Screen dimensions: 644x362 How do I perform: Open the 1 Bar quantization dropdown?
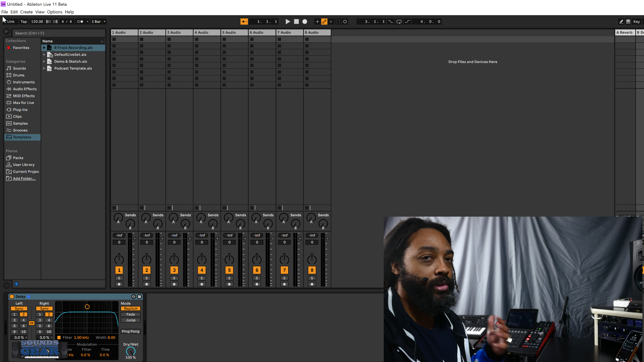click(99, 21)
